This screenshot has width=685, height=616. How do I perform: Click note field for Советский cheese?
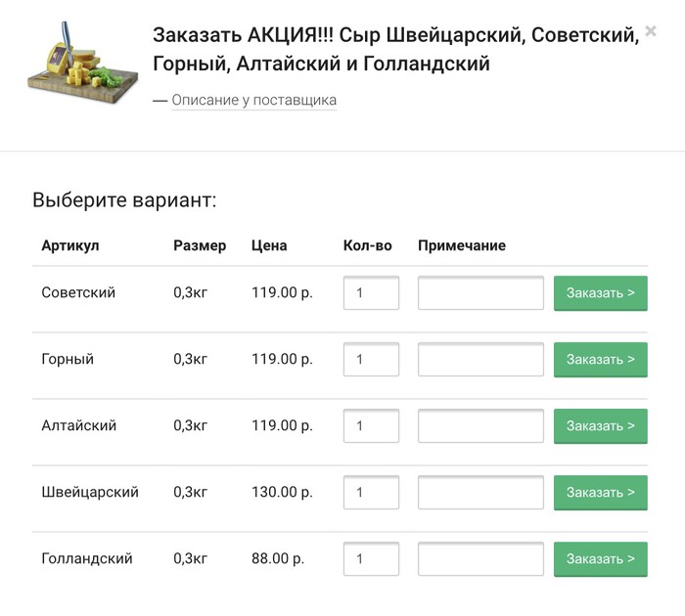tap(480, 293)
